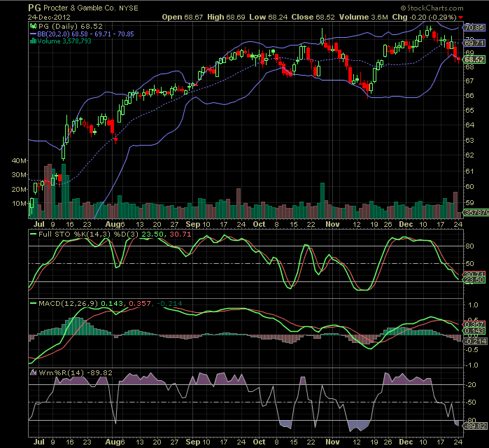Click the -20 level on Williams %R axis
Screen dimensions: 489x448
471,385
